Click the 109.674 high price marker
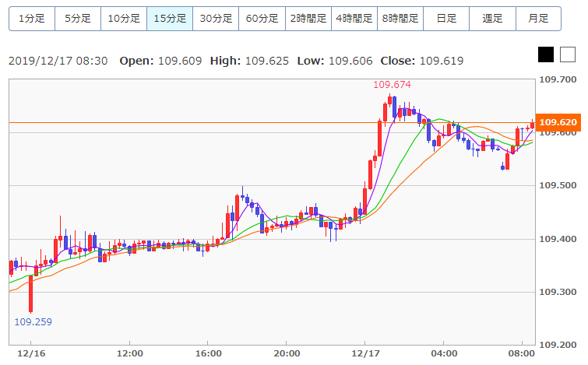Viewport: 588px width, 365px height. pos(392,85)
